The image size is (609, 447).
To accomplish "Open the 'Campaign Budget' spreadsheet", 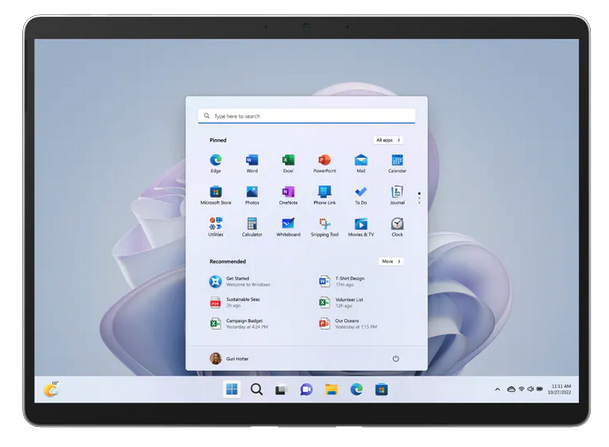I will tap(238, 324).
